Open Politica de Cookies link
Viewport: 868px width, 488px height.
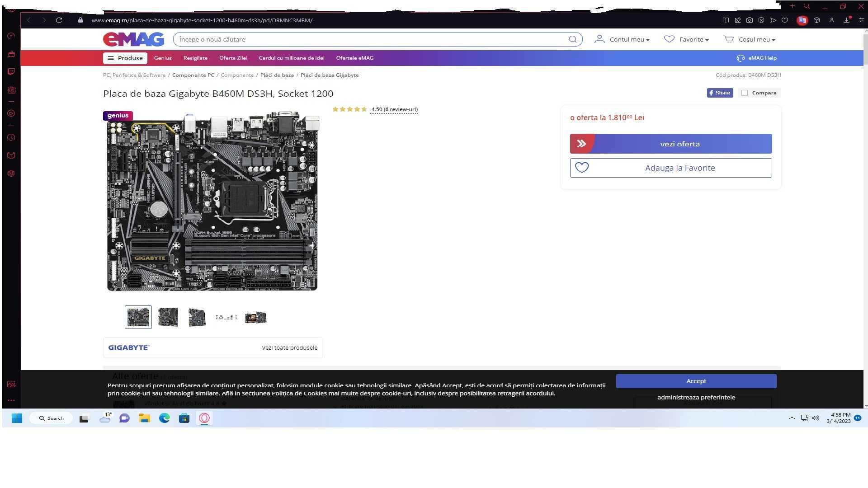coord(299,393)
